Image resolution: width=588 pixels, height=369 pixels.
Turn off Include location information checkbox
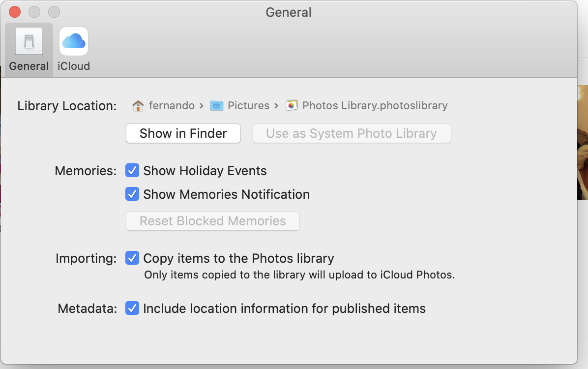[132, 308]
